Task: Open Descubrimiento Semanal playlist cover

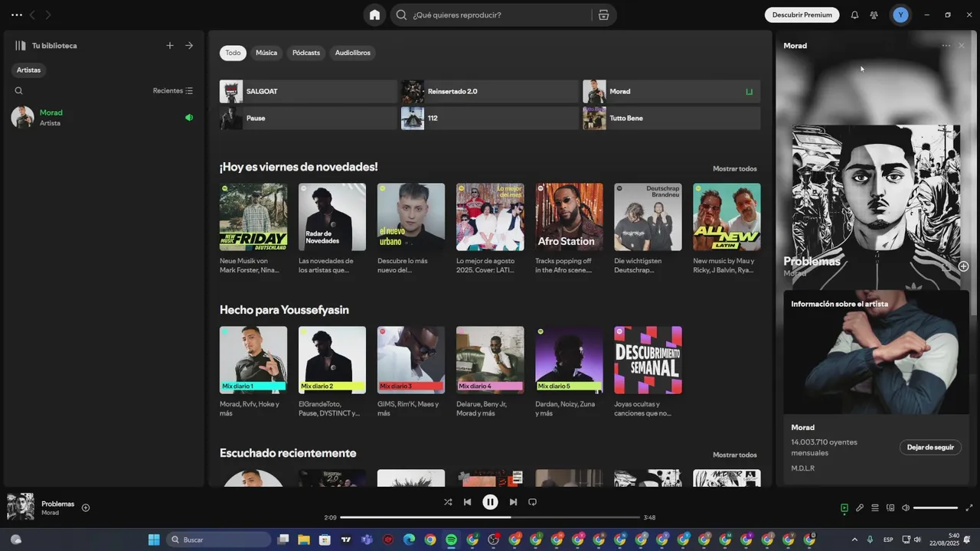Action: coord(648,360)
